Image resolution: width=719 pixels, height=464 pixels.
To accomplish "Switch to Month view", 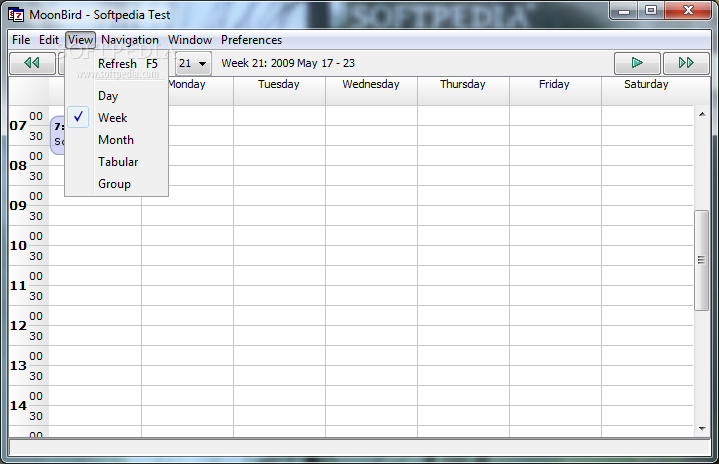I will click(x=117, y=140).
